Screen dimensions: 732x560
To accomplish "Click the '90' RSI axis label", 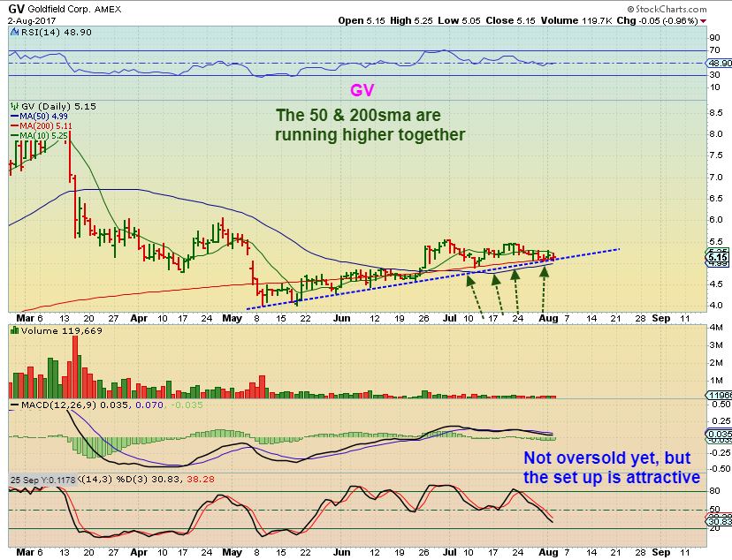I will [714, 38].
